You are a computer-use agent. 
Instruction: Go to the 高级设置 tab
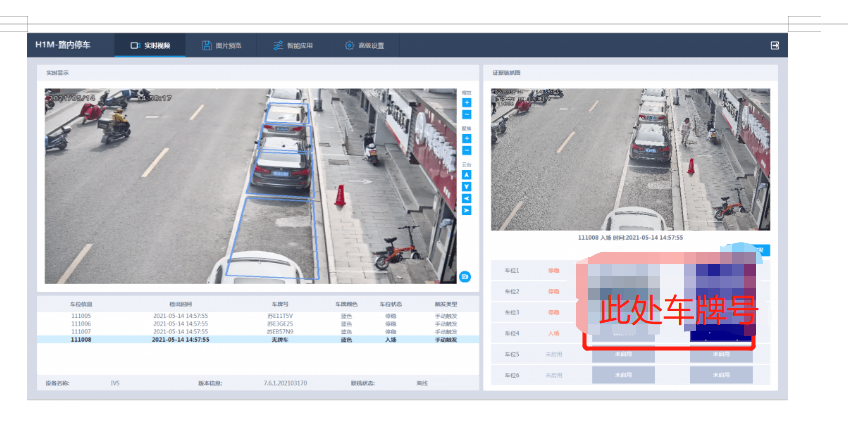364,45
